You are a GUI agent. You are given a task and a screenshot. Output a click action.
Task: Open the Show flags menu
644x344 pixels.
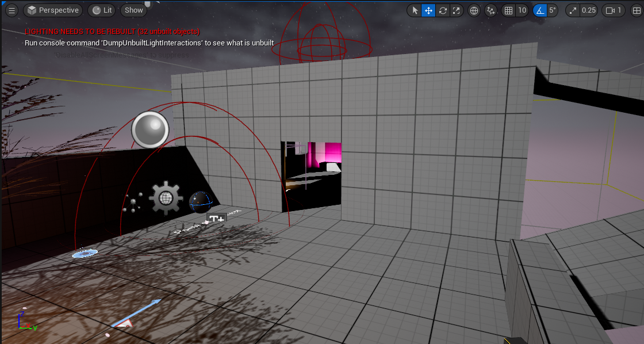(x=134, y=10)
